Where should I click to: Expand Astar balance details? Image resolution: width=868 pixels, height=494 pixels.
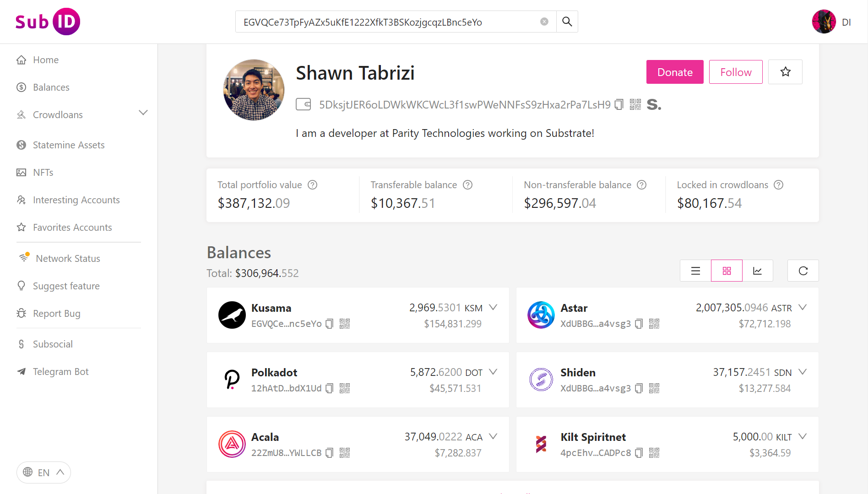[802, 308]
